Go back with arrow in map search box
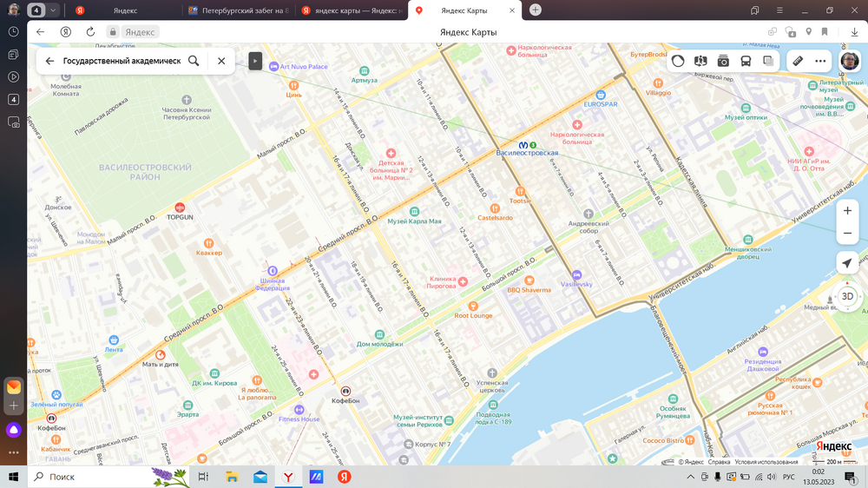Screen dimensions: 868x488 pos(49,61)
